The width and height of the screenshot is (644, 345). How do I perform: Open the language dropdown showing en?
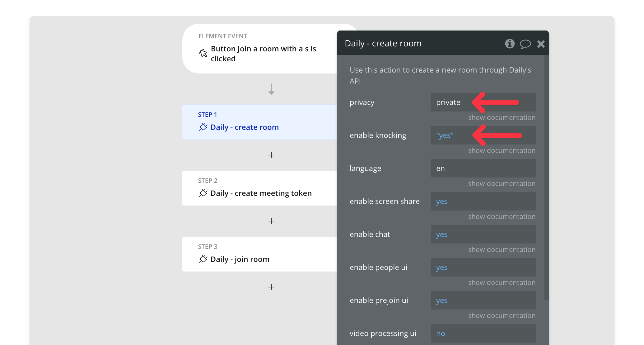coord(483,168)
